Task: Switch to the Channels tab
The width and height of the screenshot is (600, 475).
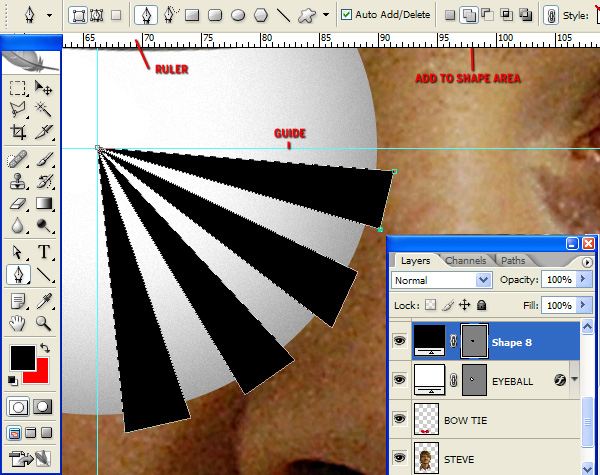Action: (x=465, y=261)
